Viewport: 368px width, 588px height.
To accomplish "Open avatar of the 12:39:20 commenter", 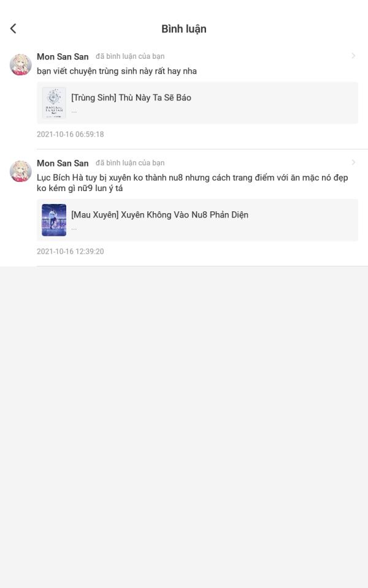I will click(21, 171).
